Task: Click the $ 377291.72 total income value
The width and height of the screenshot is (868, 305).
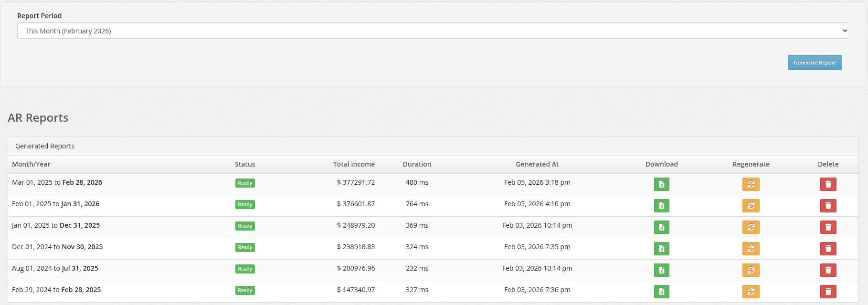Action: coord(356,182)
